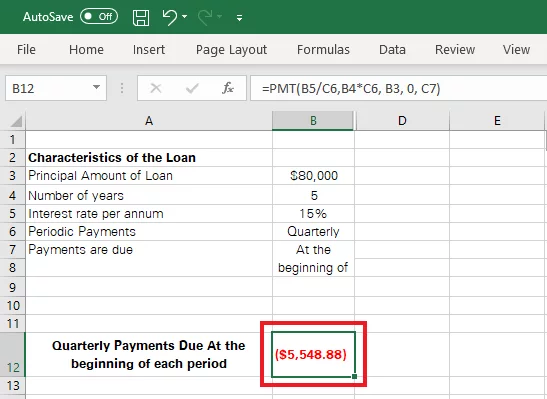This screenshot has width=547, height=399.
Task: Select row 12 header
Action: point(13,355)
